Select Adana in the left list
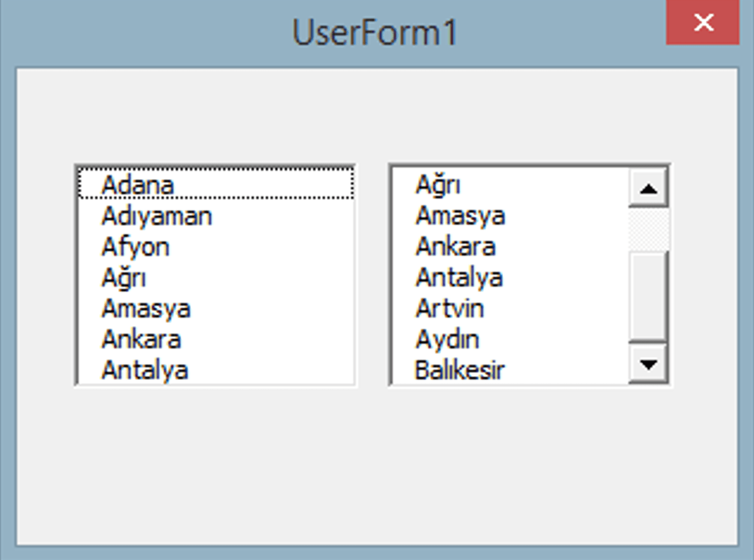The image size is (754, 560). pyautogui.click(x=216, y=184)
